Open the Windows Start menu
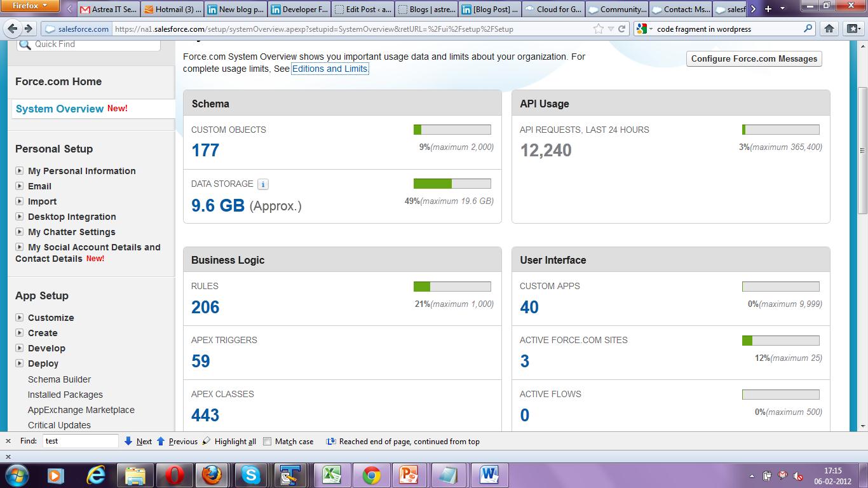This screenshot has width=868, height=488. click(x=17, y=475)
